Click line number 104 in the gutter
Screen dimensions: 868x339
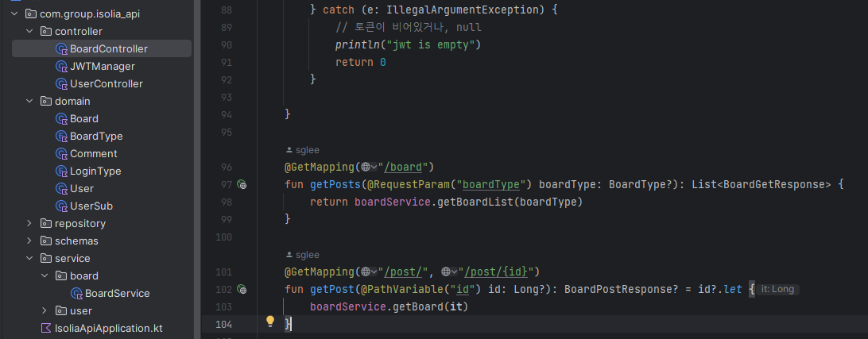(223, 324)
